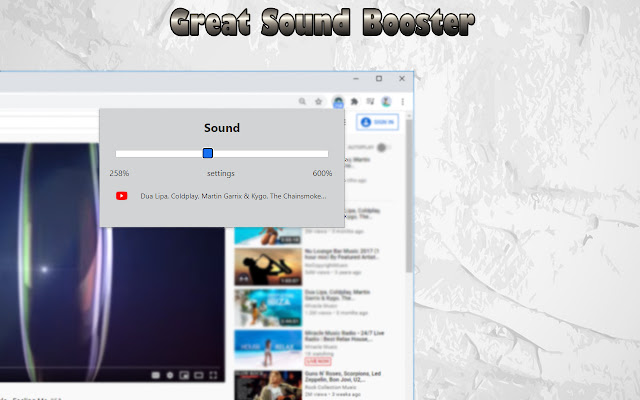The image size is (640, 400).
Task: Click the Sound Booster extension icon in toolbar
Action: 338,102
